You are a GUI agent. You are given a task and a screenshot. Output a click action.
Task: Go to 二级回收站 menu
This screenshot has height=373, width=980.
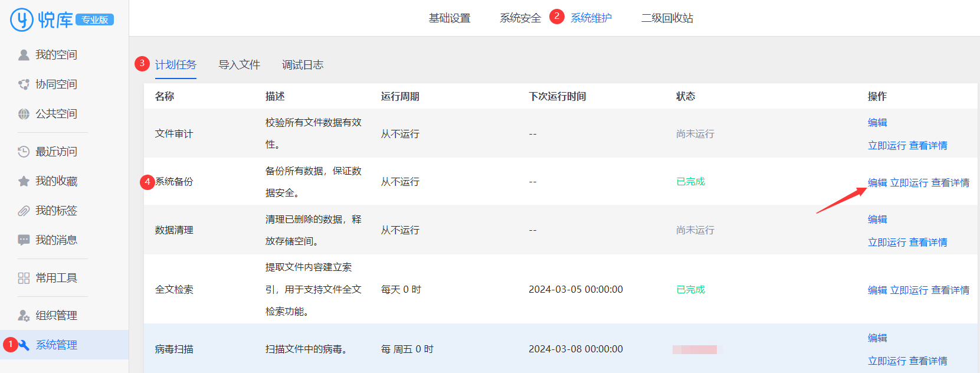coord(667,18)
